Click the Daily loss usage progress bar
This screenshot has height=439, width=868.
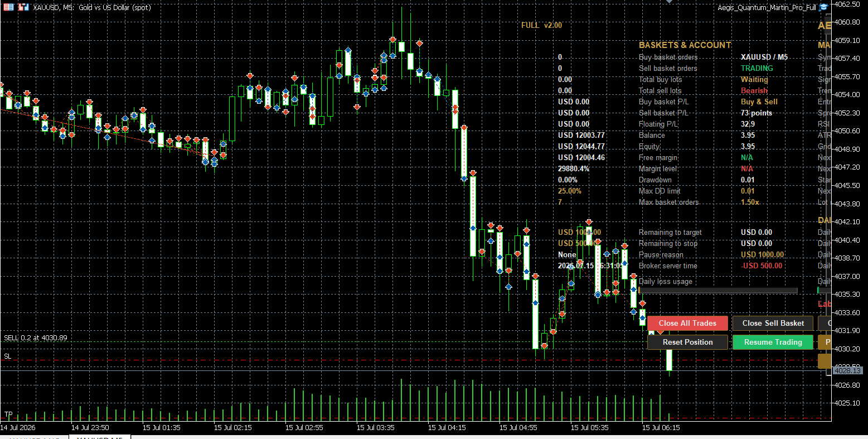[718, 291]
